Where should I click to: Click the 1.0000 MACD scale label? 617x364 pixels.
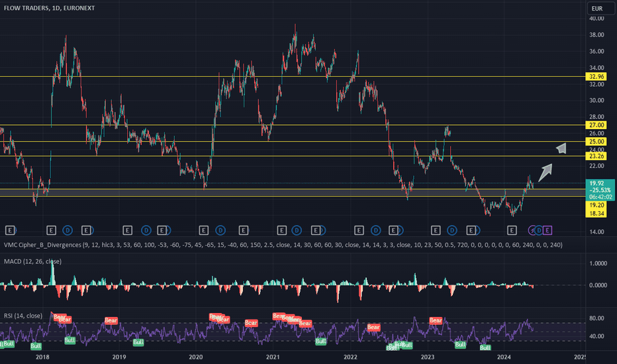point(598,263)
